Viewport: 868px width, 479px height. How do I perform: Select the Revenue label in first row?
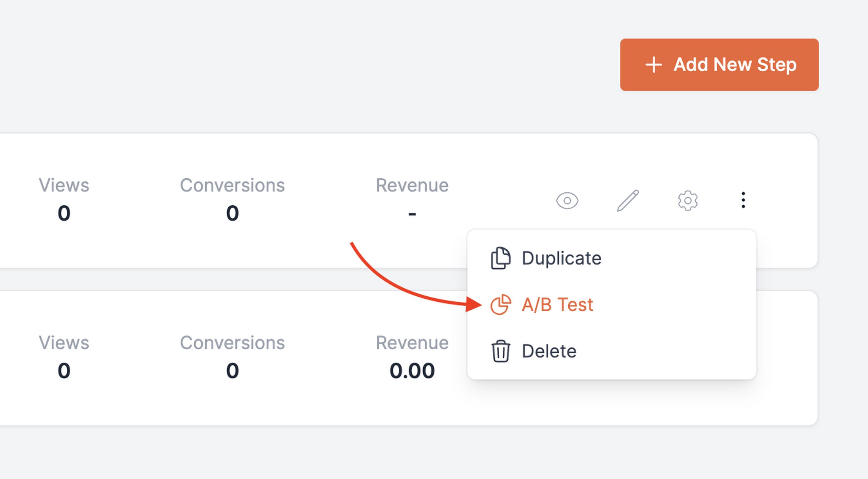click(x=412, y=185)
